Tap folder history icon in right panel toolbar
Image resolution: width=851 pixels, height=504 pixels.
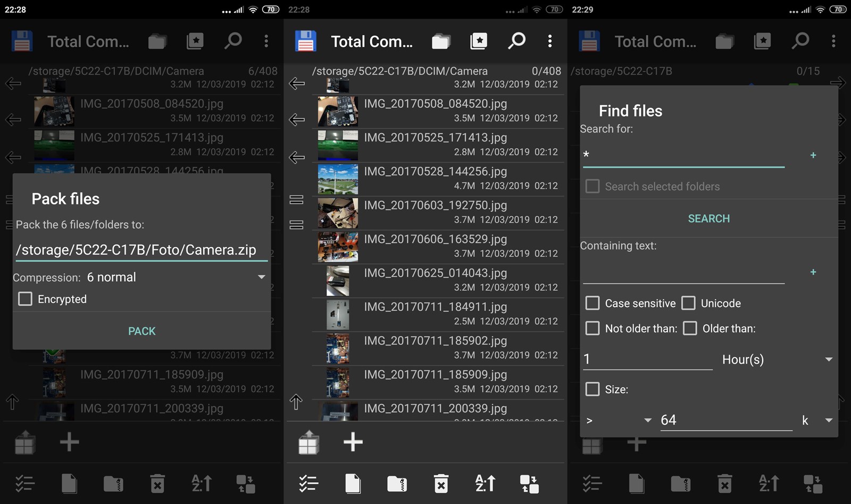pos(724,41)
